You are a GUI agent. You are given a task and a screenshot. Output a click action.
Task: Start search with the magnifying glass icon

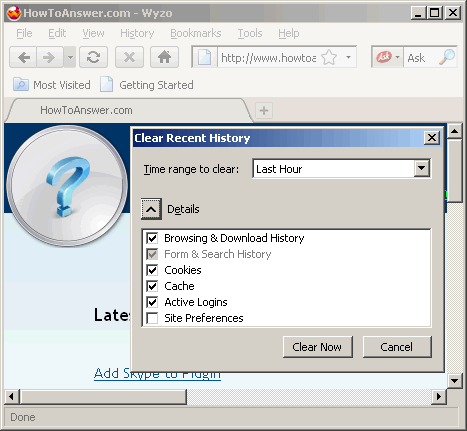click(447, 57)
